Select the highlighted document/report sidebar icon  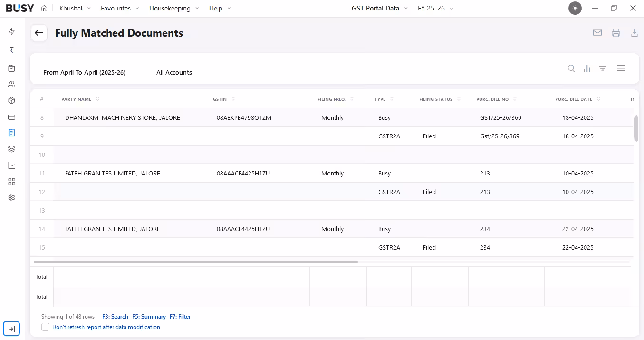(x=12, y=133)
